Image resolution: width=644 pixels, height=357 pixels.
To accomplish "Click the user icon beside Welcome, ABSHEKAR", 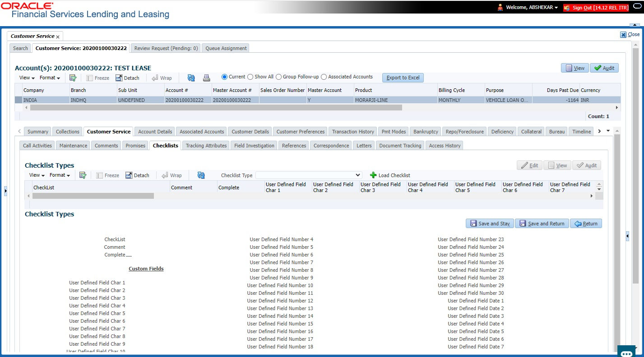I will click(x=500, y=8).
